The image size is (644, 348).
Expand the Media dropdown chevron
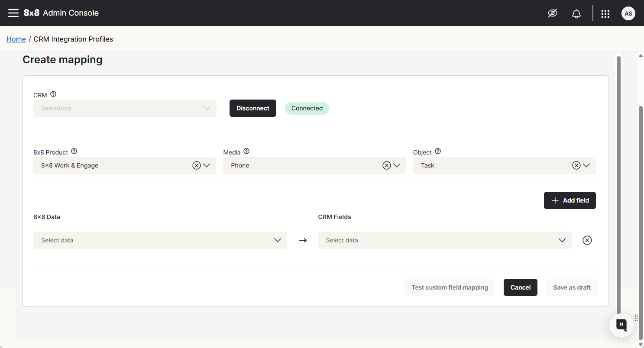pyautogui.click(x=397, y=165)
